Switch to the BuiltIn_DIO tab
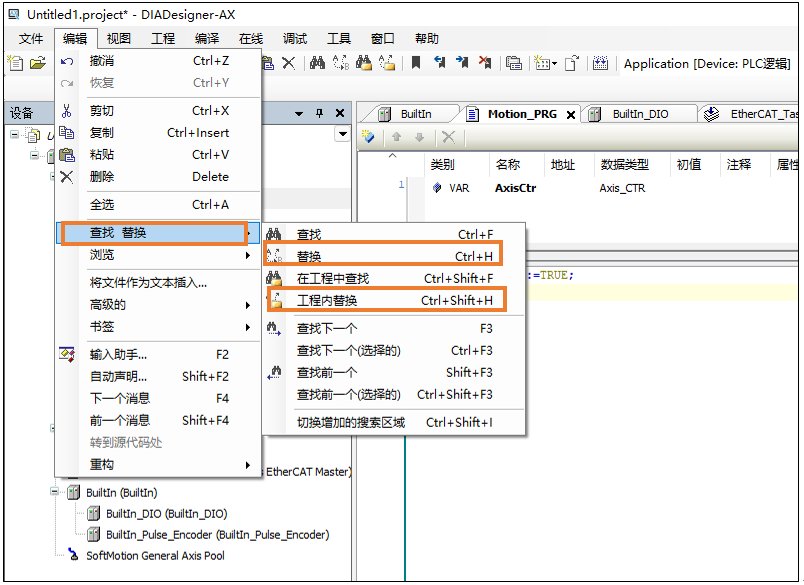The width and height of the screenshot is (804, 585). [x=640, y=114]
